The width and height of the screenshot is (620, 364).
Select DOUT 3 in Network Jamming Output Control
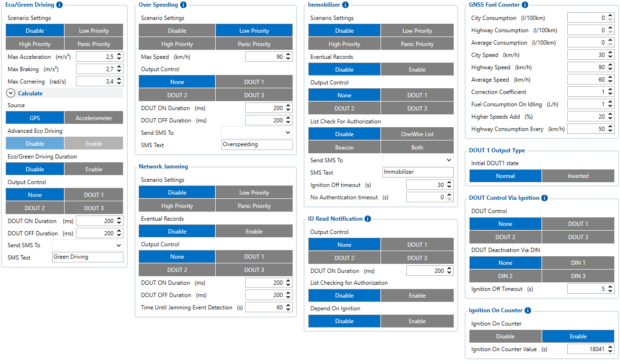pos(254,270)
